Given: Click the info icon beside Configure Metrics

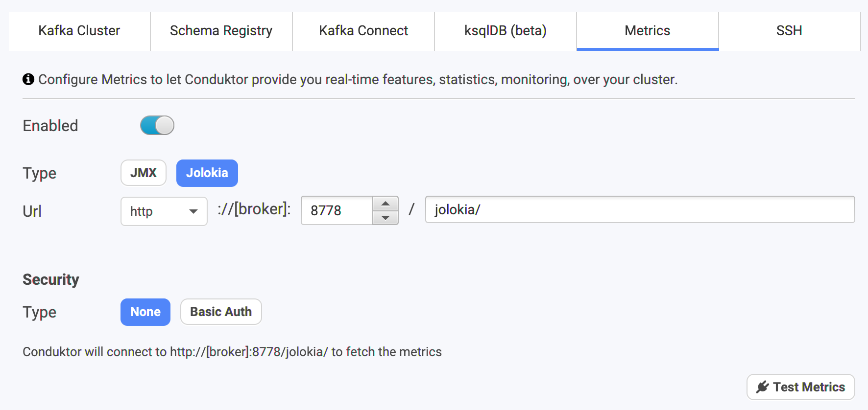Looking at the screenshot, I should point(28,79).
